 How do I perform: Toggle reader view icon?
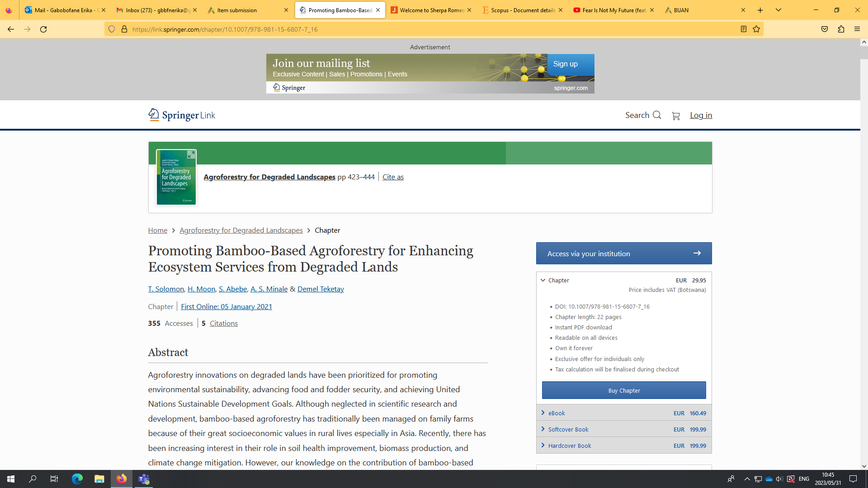(744, 29)
